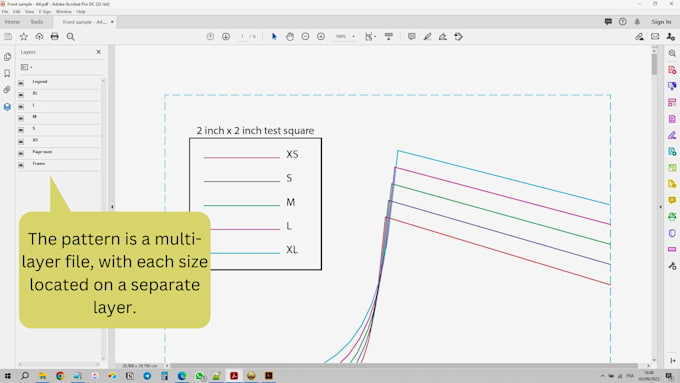This screenshot has width=680, height=383.
Task: Click the print icon in toolbar
Action: (x=55, y=37)
